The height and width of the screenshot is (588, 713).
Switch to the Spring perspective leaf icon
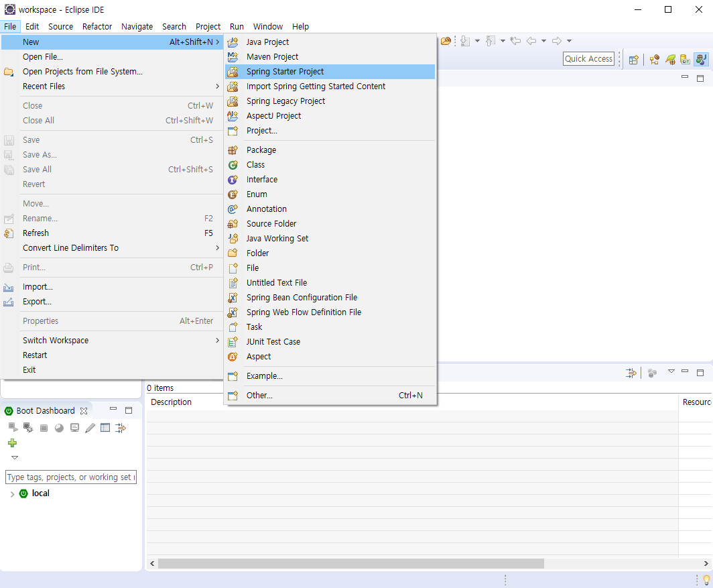(x=670, y=59)
